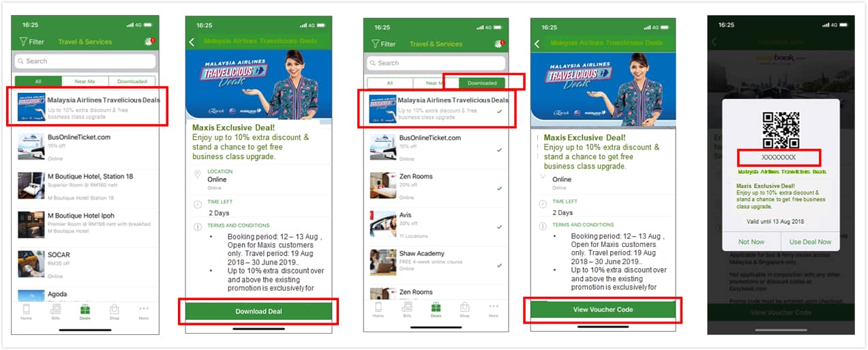The height and width of the screenshot is (350, 868).
Task: Open the SOCAR RM35 off deal
Action: (86, 263)
